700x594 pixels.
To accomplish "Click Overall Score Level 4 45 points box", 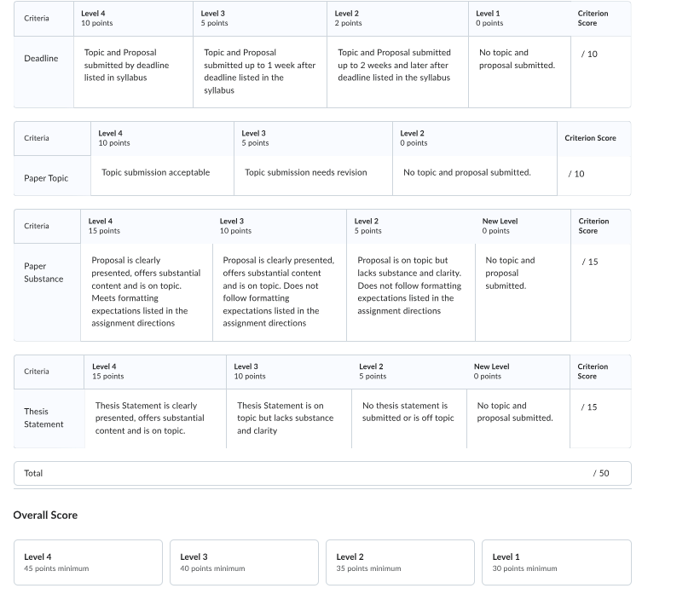I will tap(88, 562).
